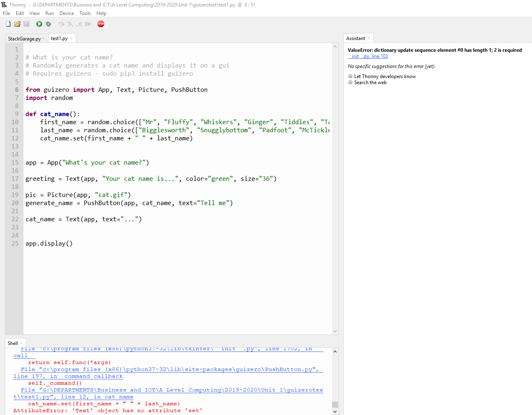Run the current script
The height and width of the screenshot is (415, 532).
click(x=39, y=24)
